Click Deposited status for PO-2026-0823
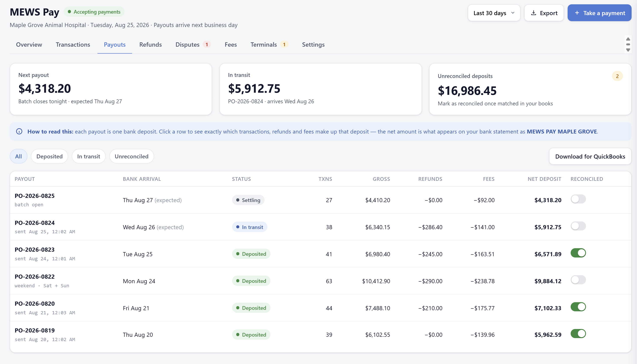 click(x=251, y=254)
